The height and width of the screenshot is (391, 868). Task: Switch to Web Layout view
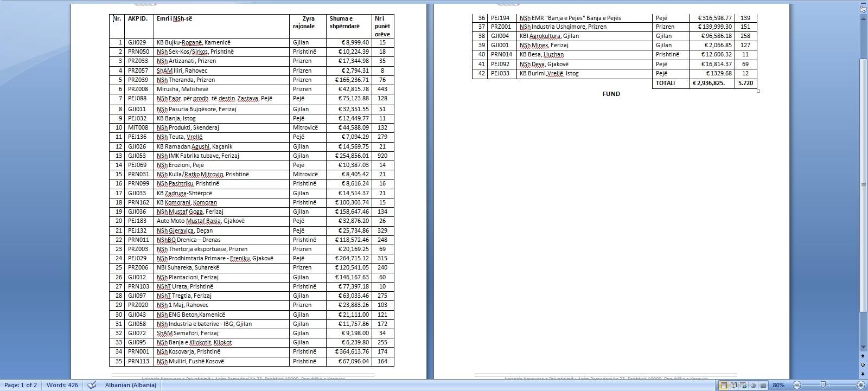click(743, 385)
